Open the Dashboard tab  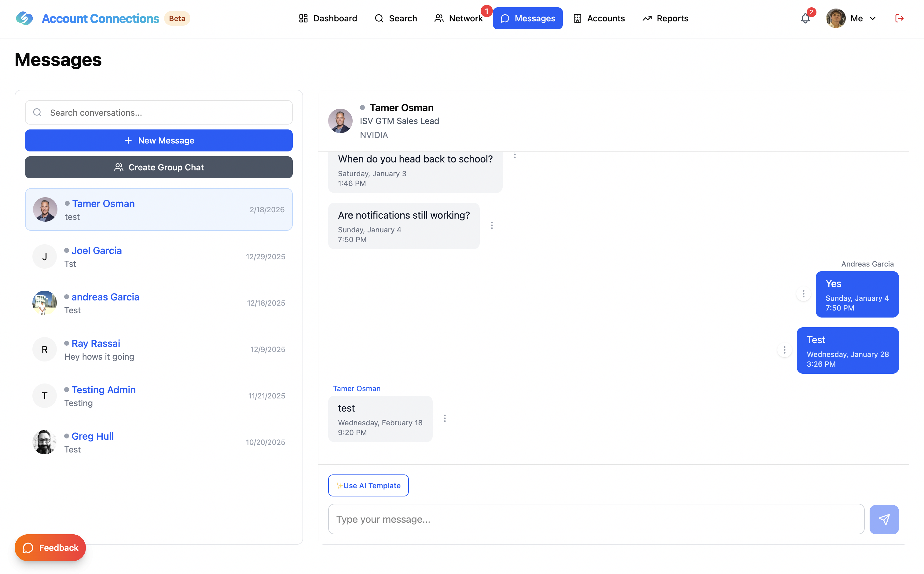[328, 18]
